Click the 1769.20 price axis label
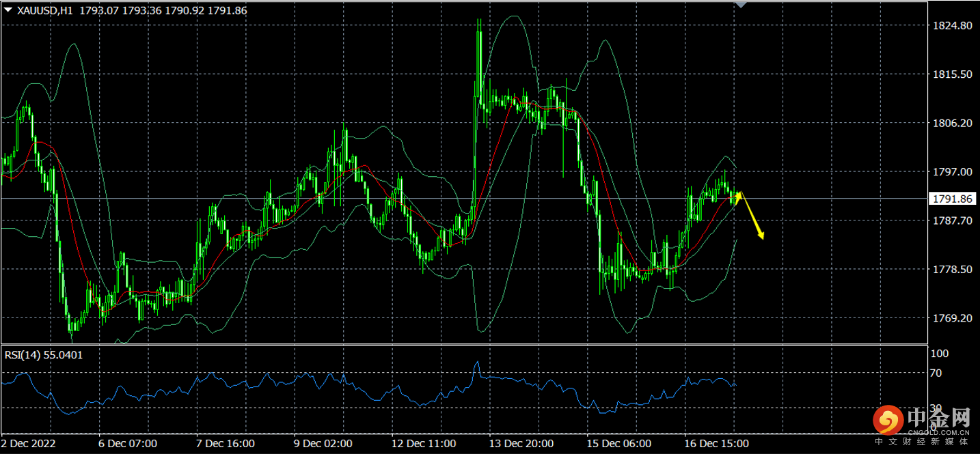This screenshot has width=980, height=454. 951,318
